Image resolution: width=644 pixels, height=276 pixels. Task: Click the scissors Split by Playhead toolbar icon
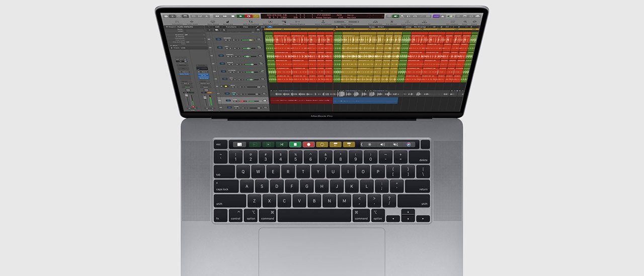click(x=251, y=22)
